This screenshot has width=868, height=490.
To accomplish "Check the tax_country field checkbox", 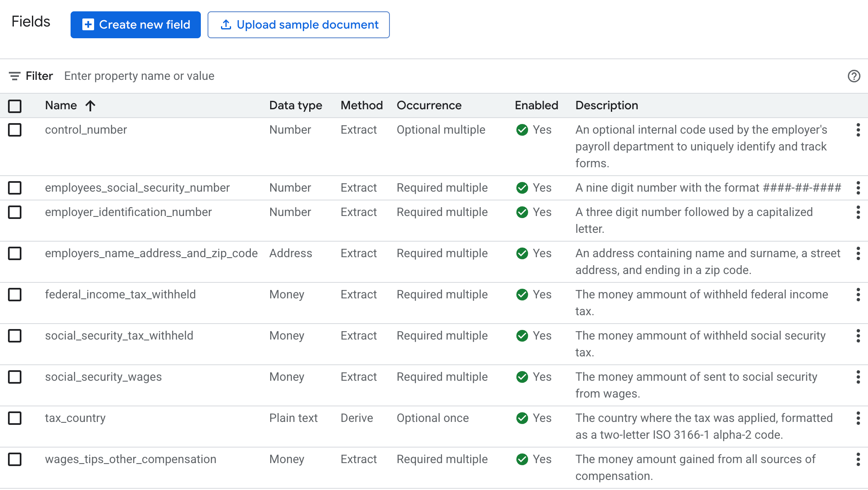I will pyautogui.click(x=15, y=418).
